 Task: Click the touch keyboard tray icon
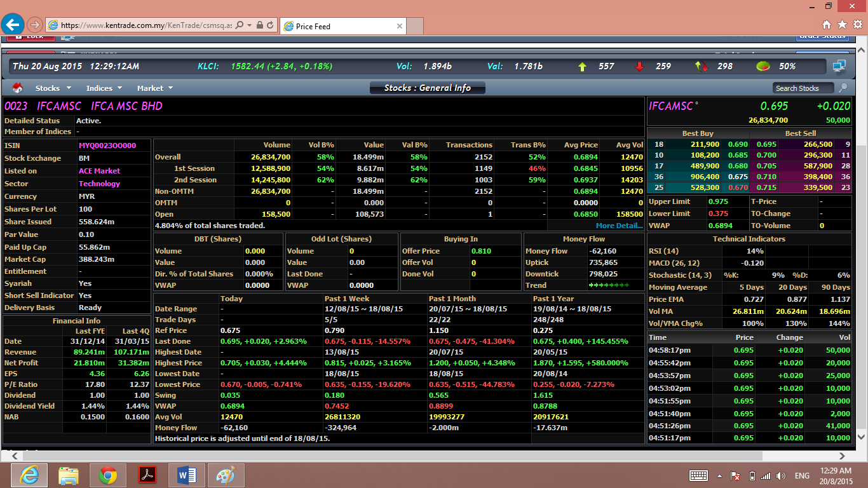pyautogui.click(x=699, y=475)
